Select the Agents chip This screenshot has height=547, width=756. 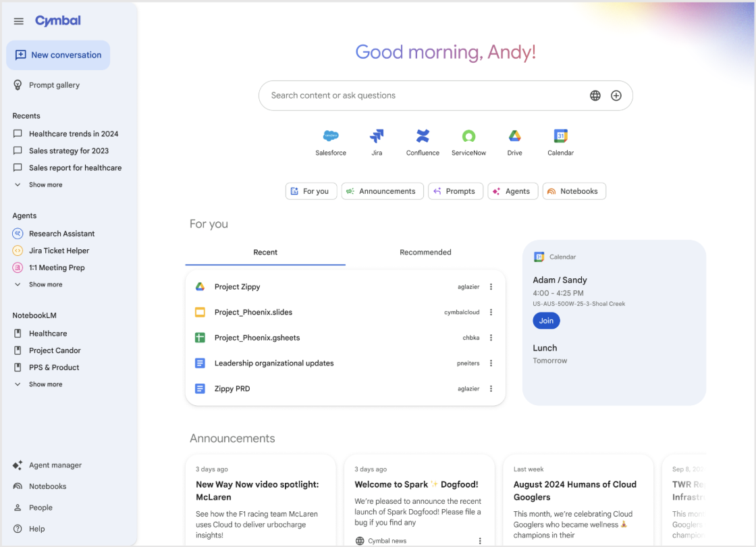[x=512, y=191]
